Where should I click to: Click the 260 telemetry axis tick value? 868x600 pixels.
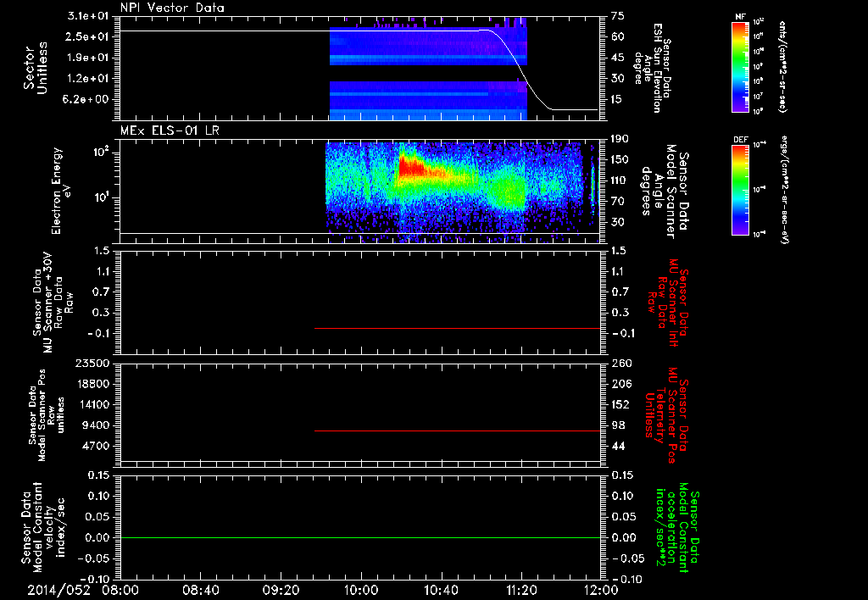click(620, 364)
